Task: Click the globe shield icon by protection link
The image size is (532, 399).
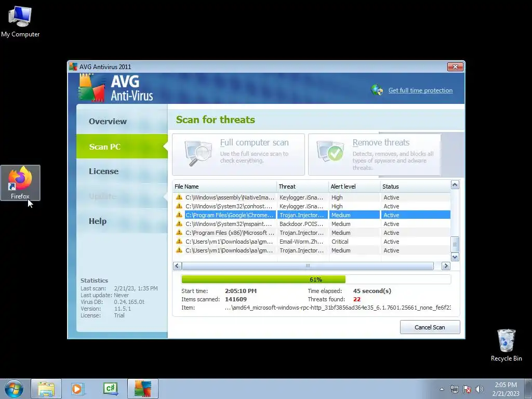Action: point(377,90)
